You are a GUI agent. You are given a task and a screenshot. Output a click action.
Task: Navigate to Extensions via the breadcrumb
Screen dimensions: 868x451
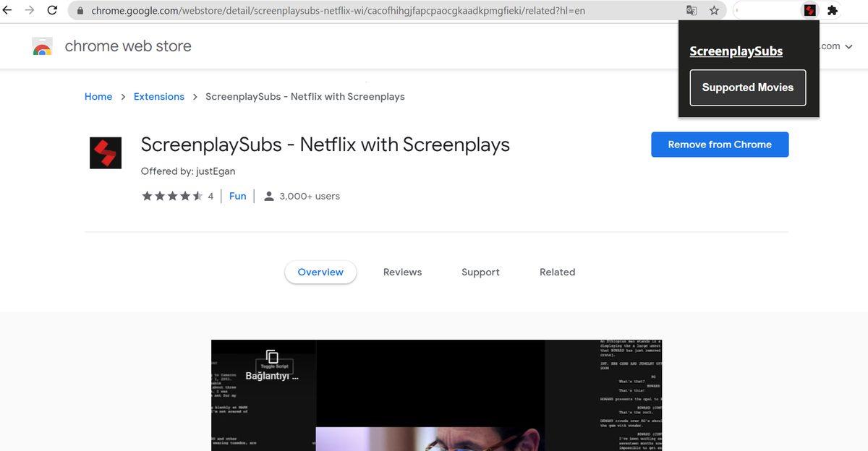pos(158,96)
